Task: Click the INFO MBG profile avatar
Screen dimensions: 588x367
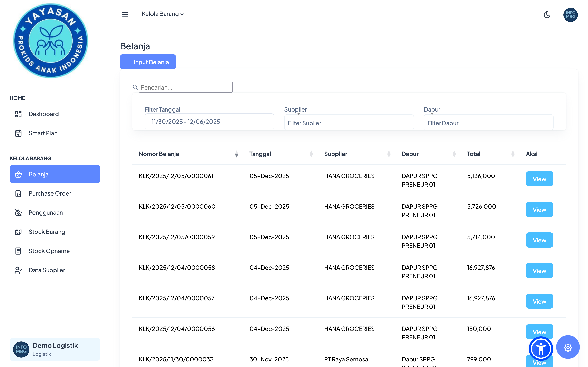Action: [570, 15]
